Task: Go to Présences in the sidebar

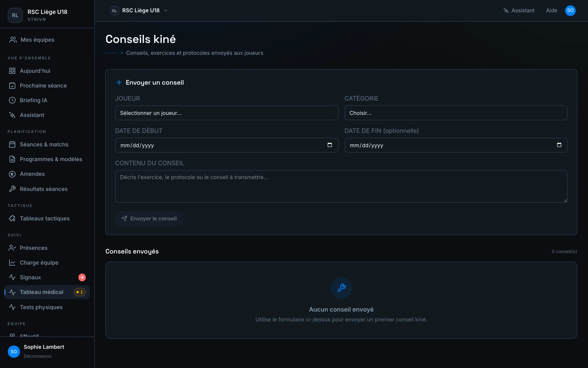Action: pyautogui.click(x=47, y=248)
